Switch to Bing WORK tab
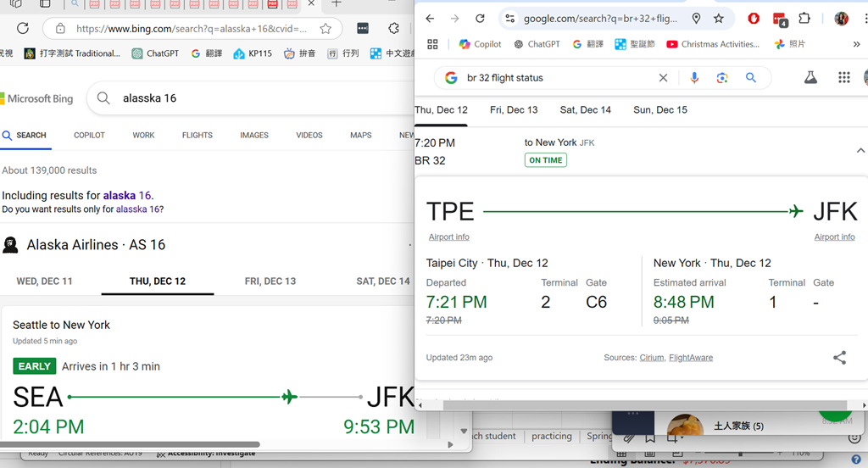 [x=143, y=135]
